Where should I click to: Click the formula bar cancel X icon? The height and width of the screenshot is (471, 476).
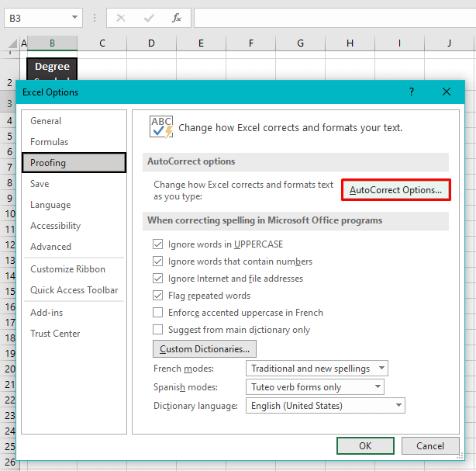(x=121, y=18)
